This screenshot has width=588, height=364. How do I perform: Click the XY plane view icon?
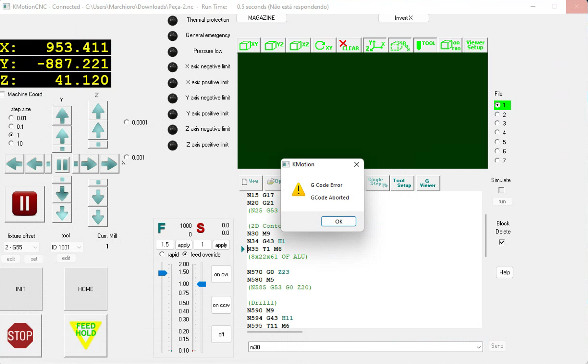point(249,45)
